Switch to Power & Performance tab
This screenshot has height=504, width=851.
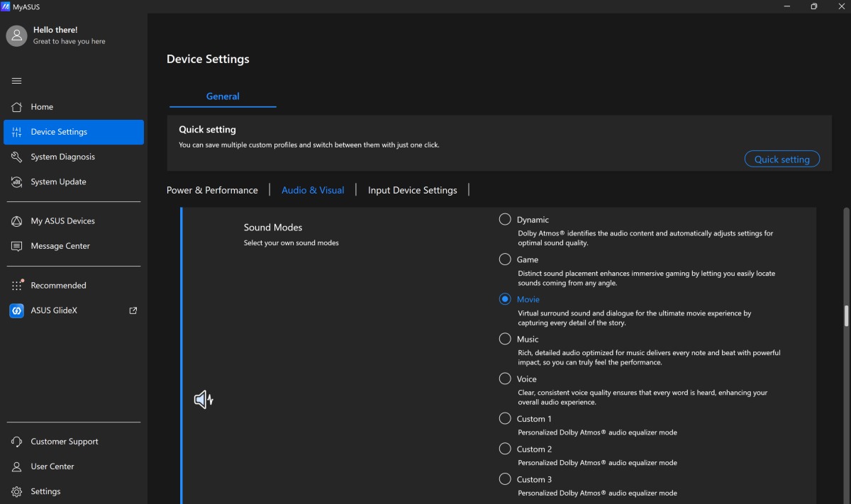point(212,190)
